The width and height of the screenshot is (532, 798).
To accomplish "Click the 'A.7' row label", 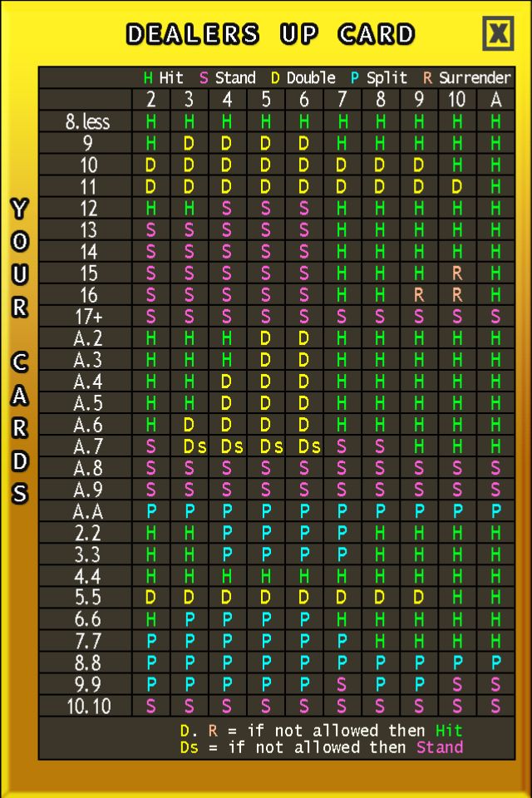I will pos(87,446).
